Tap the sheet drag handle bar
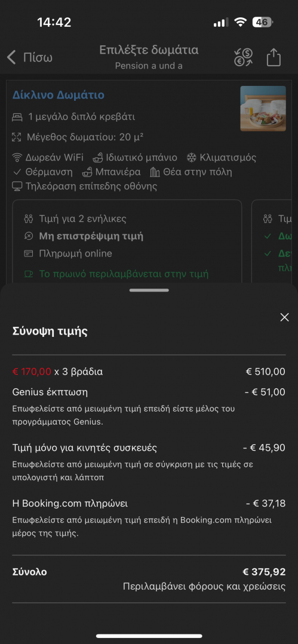 point(149,290)
